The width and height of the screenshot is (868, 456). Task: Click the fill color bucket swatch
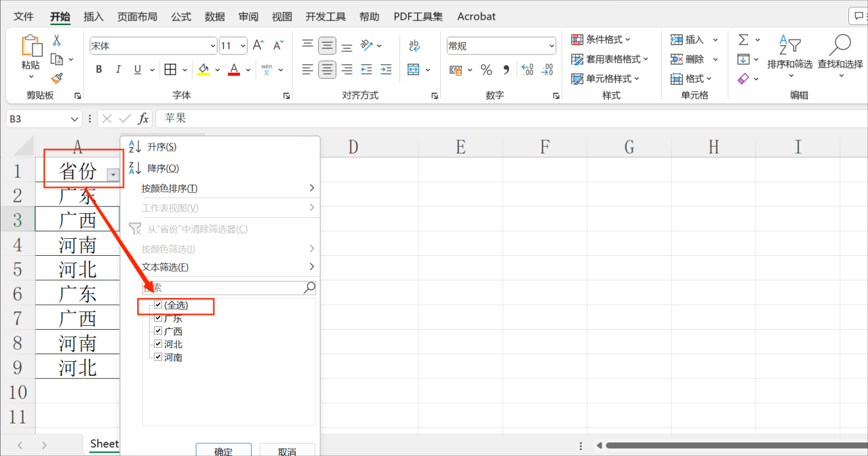click(x=203, y=69)
